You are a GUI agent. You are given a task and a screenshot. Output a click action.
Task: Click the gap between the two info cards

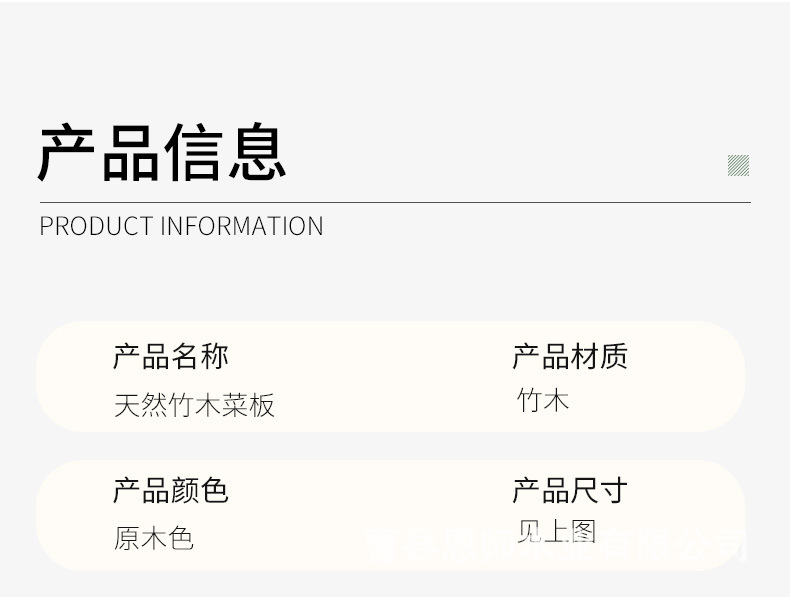[x=390, y=446]
